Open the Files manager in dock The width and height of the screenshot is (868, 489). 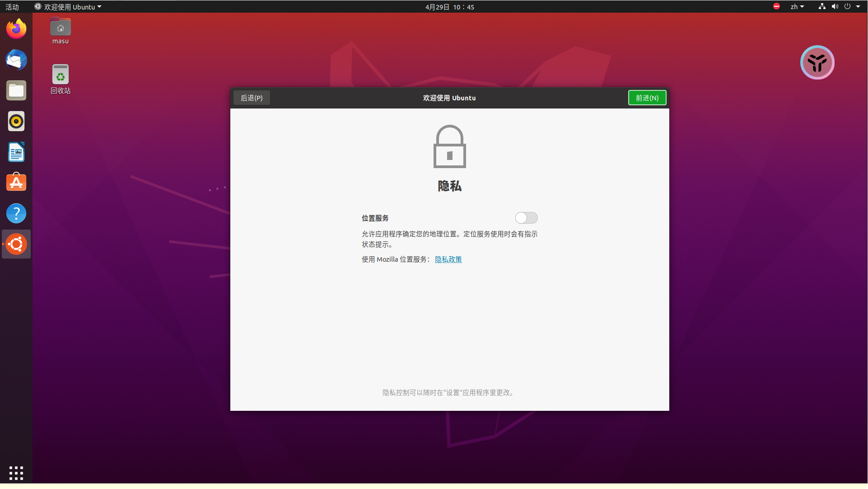tap(16, 91)
